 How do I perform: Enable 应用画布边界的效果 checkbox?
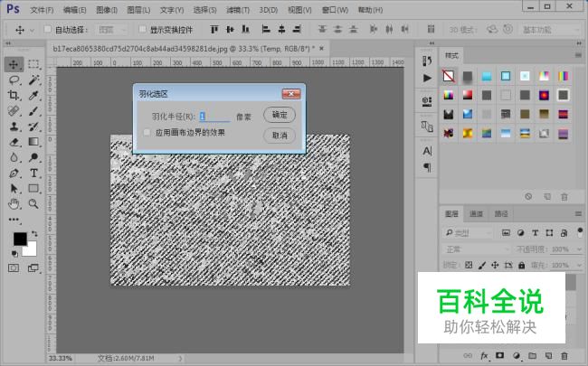point(147,133)
